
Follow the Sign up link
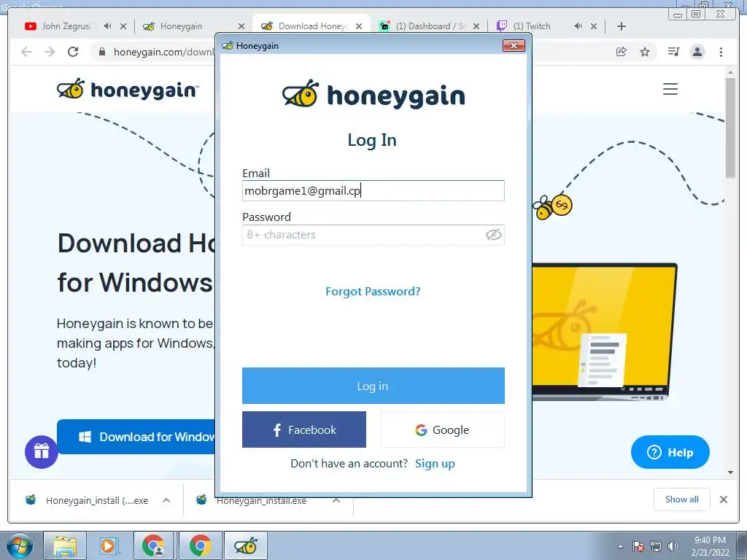(435, 463)
